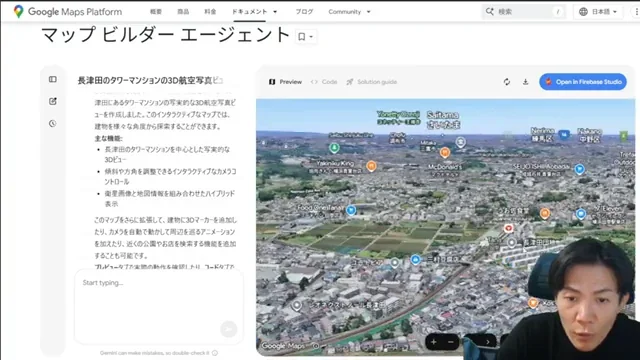The height and width of the screenshot is (360, 640).
Task: Open the chat history clock icon
Action: pyautogui.click(x=53, y=123)
